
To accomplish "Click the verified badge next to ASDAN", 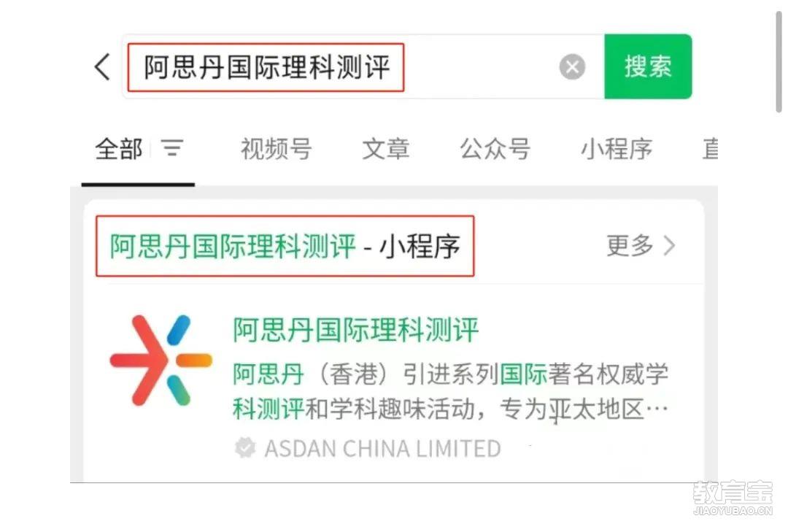I will point(244,448).
